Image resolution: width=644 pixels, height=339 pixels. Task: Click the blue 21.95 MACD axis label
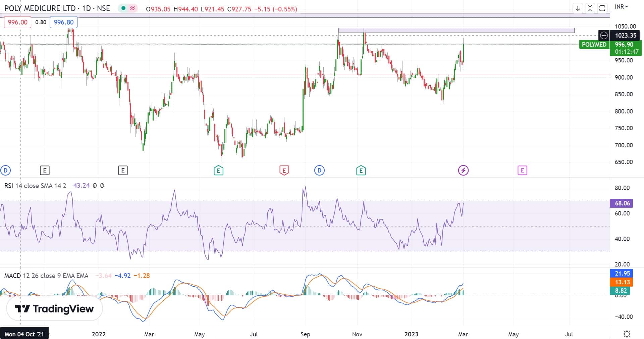[622, 274]
